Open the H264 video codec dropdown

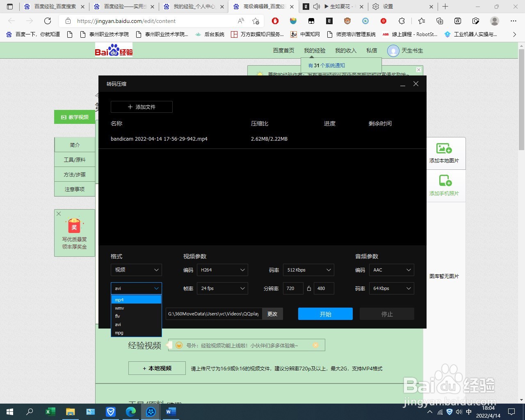coord(222,270)
